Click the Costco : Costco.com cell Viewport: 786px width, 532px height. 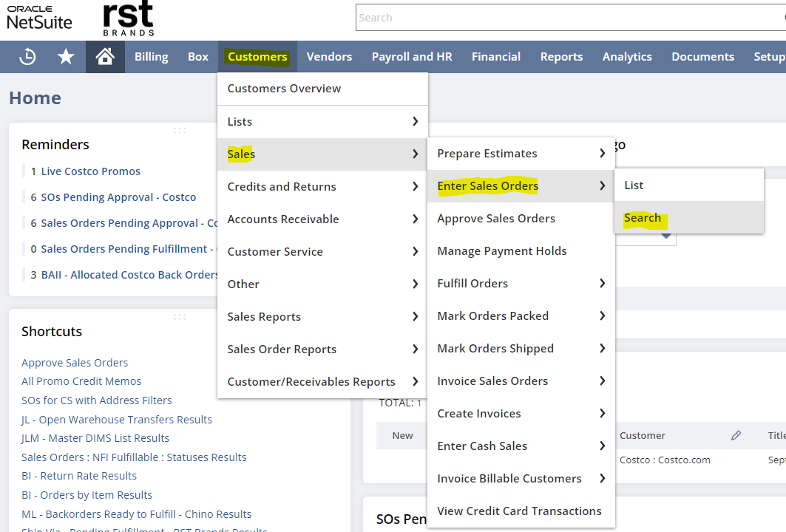tap(665, 460)
